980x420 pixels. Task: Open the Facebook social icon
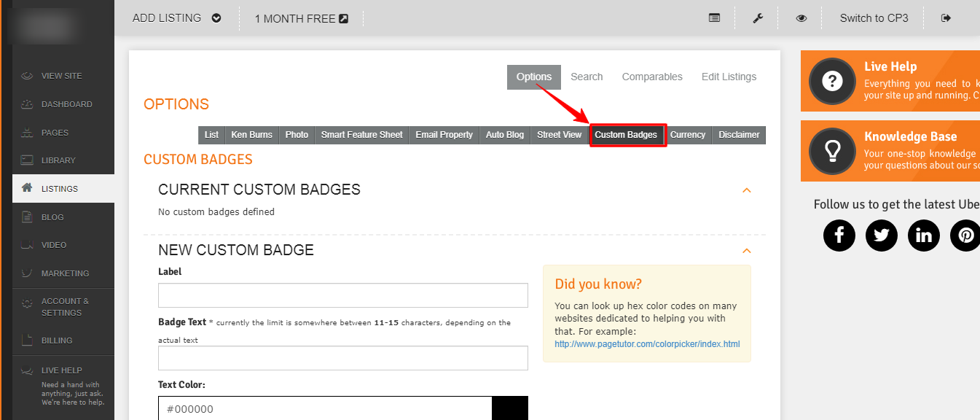[x=839, y=236]
